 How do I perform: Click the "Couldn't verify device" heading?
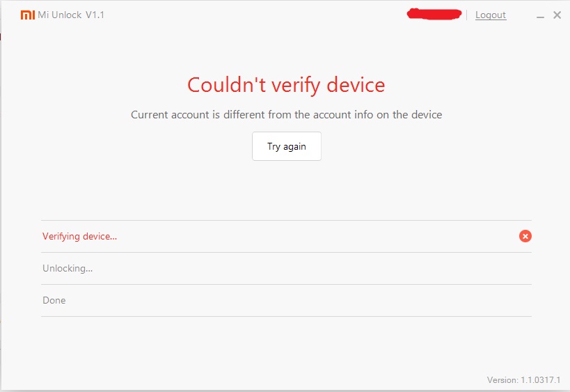[x=286, y=85]
